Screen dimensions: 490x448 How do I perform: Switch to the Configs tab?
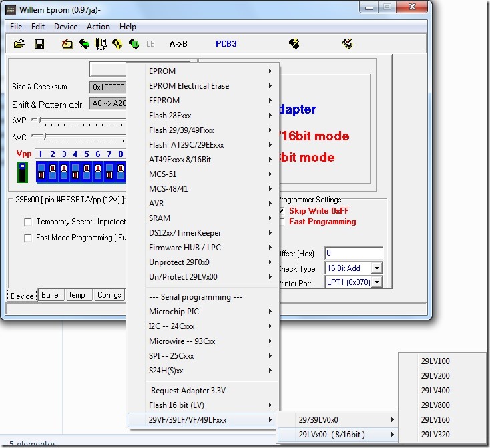tap(109, 295)
